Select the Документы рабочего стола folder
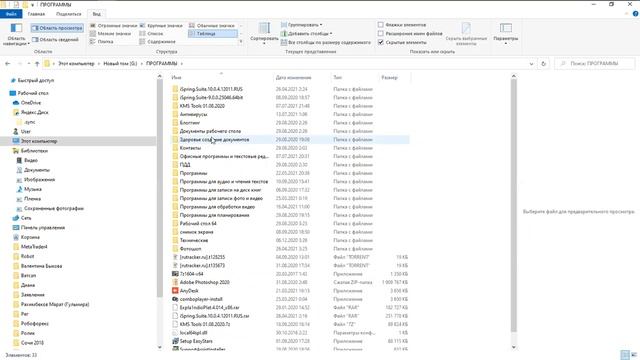 [210, 131]
